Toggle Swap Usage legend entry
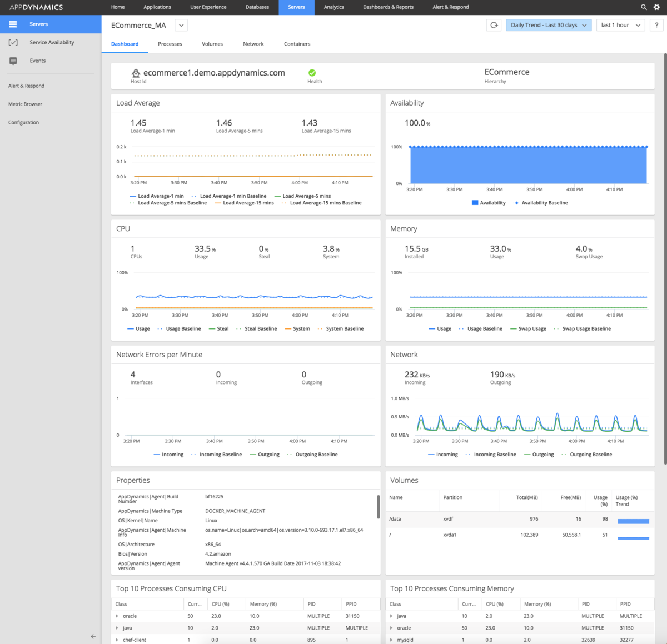 [x=528, y=328]
